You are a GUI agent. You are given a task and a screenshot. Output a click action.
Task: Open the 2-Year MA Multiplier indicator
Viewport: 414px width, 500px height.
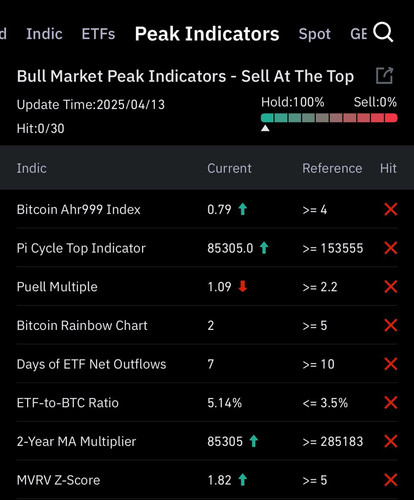pos(207,441)
